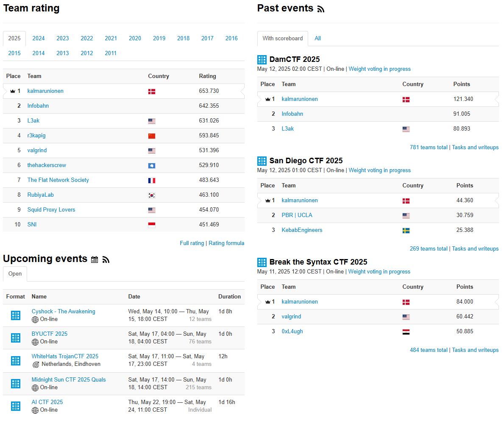Switch to the 2024 rating year tab

coord(39,38)
